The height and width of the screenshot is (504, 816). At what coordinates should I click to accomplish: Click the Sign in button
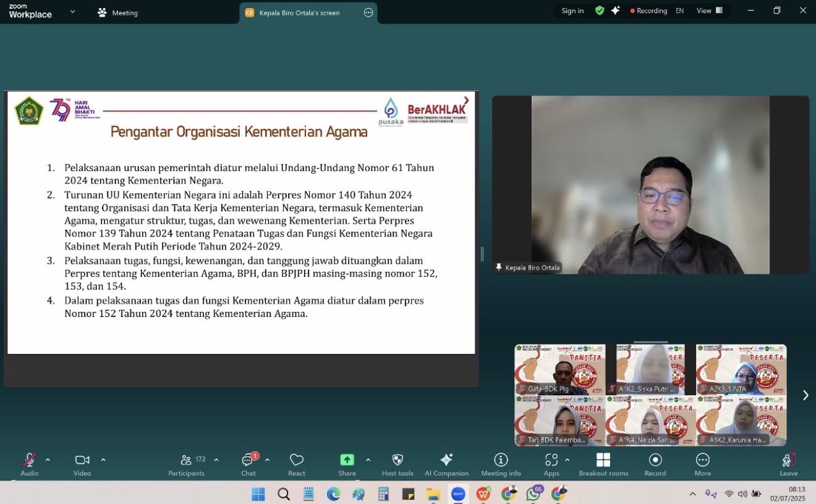coord(572,10)
